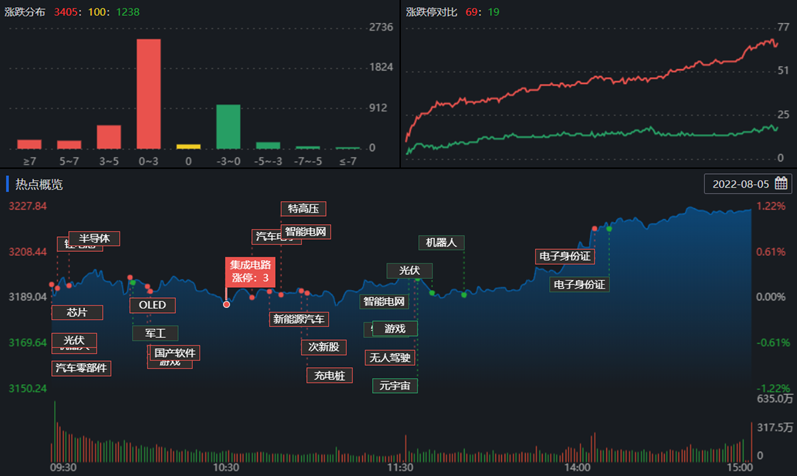Select the 元宇宙 hotspot label
The height and width of the screenshot is (476, 797).
point(394,386)
